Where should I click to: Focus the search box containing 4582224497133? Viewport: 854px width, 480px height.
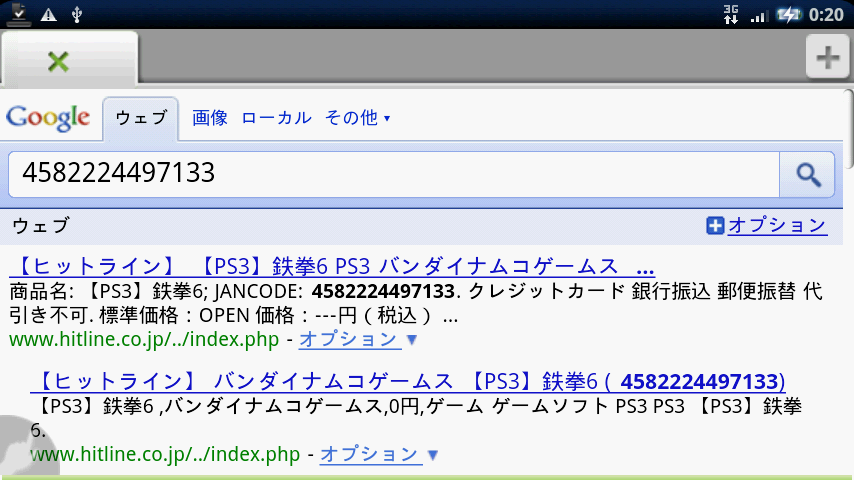coord(394,174)
